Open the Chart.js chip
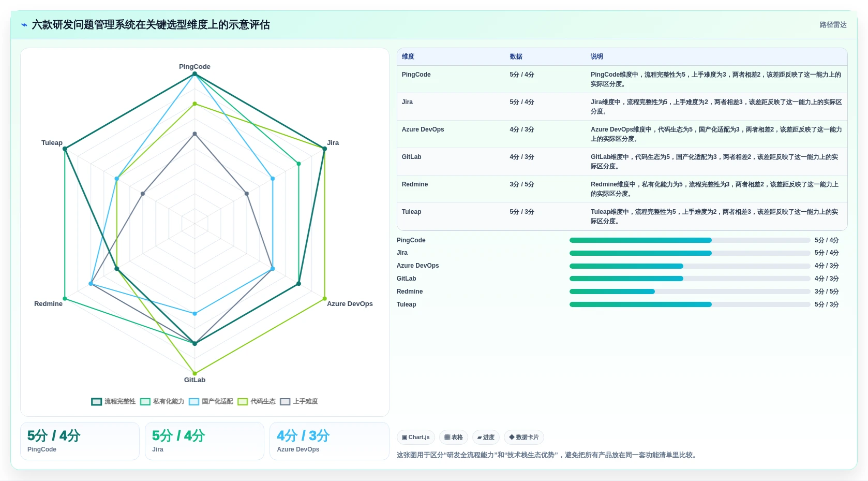This screenshot has height=481, width=868. pyautogui.click(x=416, y=438)
